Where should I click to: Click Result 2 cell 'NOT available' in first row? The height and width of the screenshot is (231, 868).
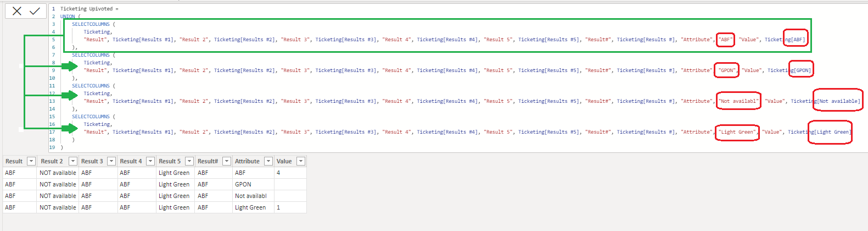pyautogui.click(x=58, y=173)
